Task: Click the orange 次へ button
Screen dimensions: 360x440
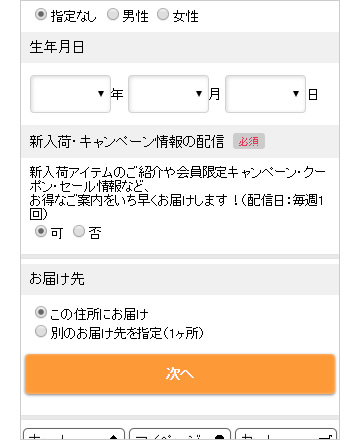Action: [x=180, y=374]
